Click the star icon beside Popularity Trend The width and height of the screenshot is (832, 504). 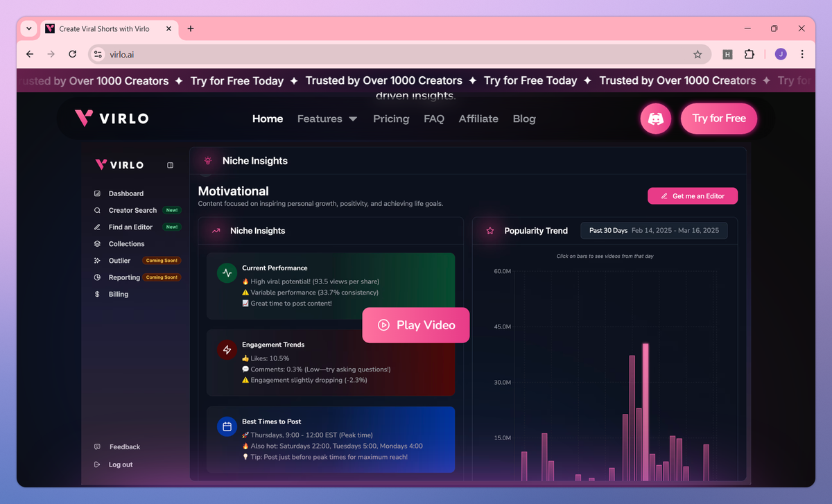(x=490, y=231)
